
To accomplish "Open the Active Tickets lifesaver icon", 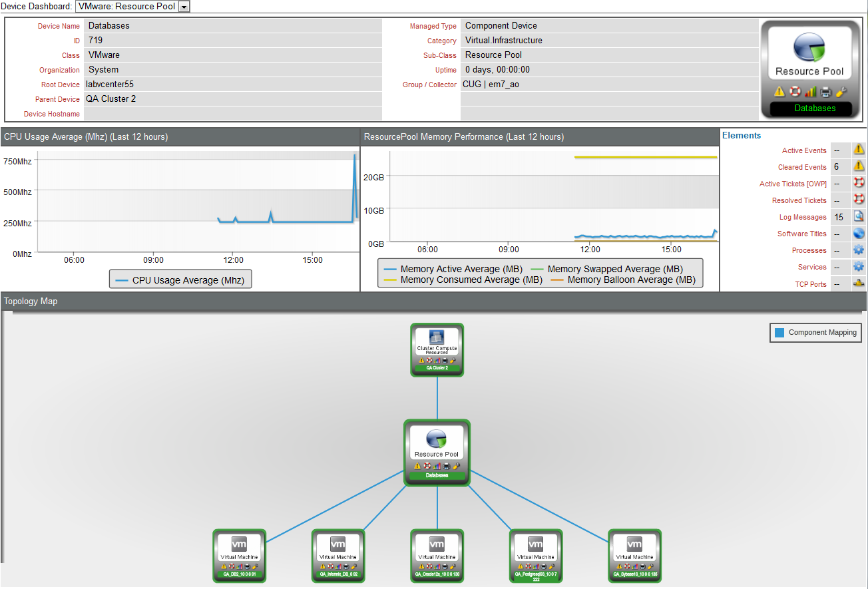I will [859, 184].
